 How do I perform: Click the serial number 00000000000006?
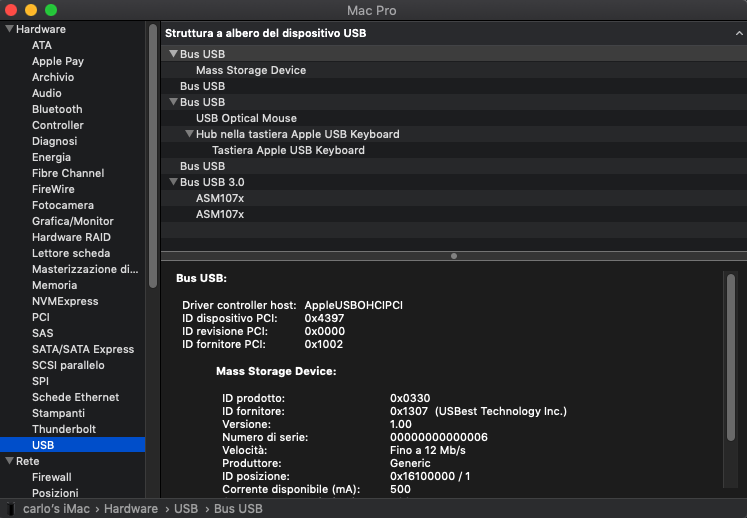(x=439, y=437)
